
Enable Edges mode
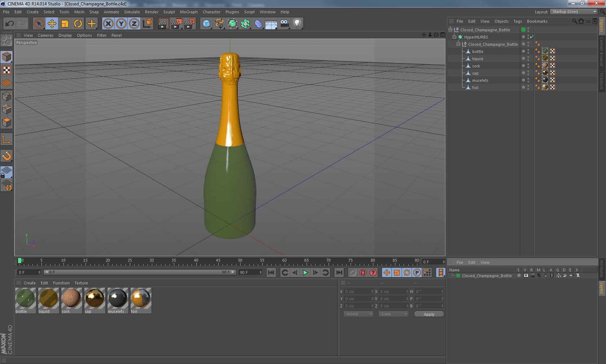coord(6,109)
